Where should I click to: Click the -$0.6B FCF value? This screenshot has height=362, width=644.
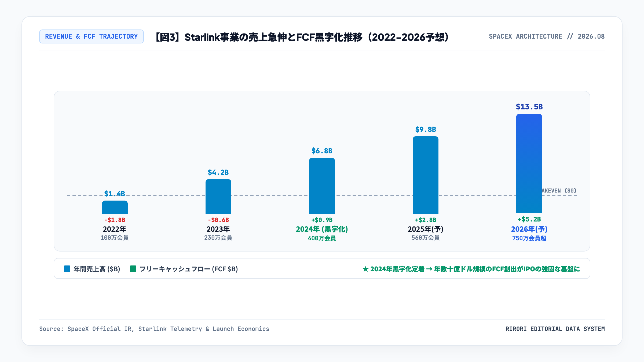click(218, 220)
